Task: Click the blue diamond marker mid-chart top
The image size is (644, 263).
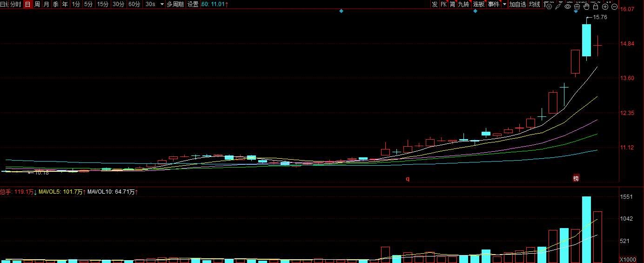Action: click(x=341, y=11)
